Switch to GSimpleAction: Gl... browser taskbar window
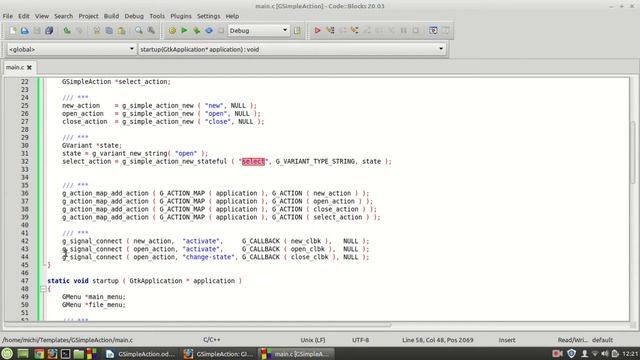640x360 pixels. pyautogui.click(x=218, y=354)
